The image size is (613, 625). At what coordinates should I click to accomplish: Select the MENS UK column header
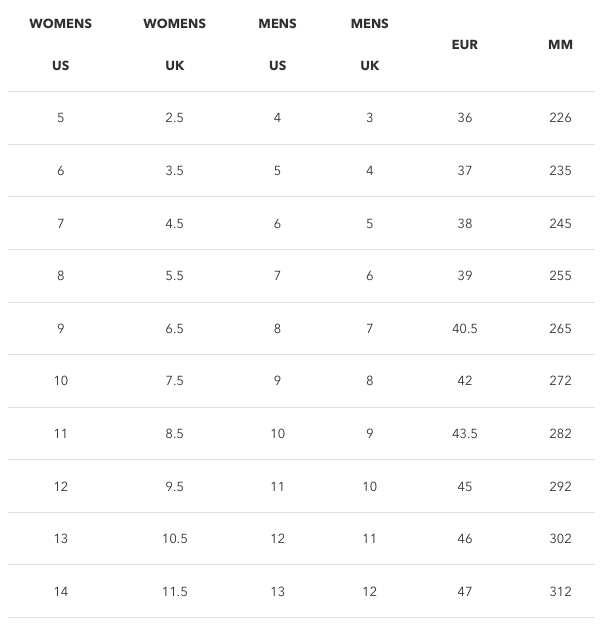coord(369,44)
